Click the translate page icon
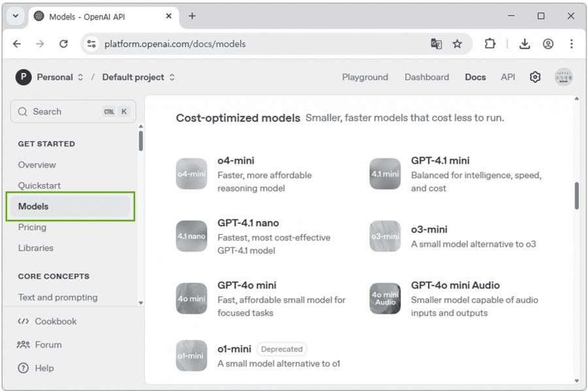This screenshot has width=588, height=391. (436, 44)
